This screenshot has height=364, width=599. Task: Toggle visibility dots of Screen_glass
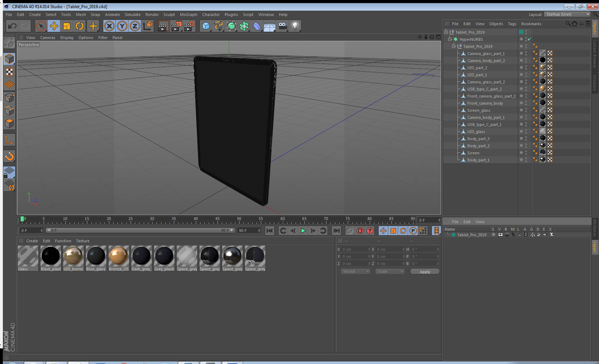[526, 110]
